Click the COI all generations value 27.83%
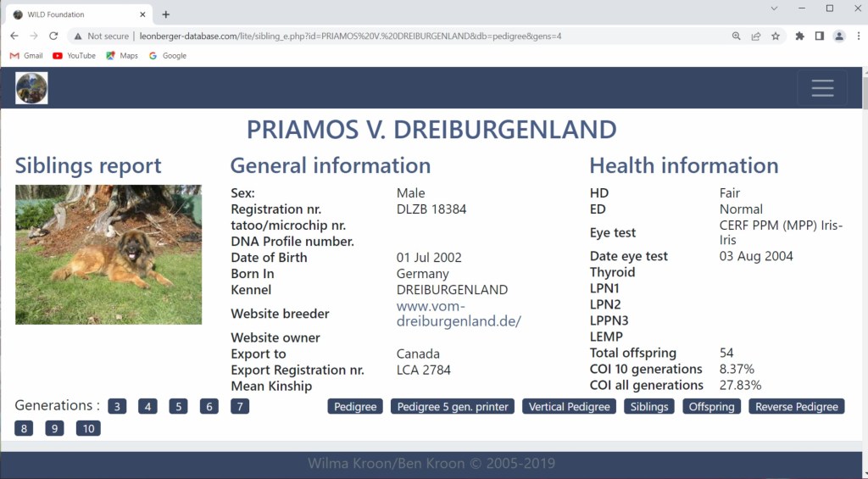This screenshot has height=479, width=868. click(740, 385)
